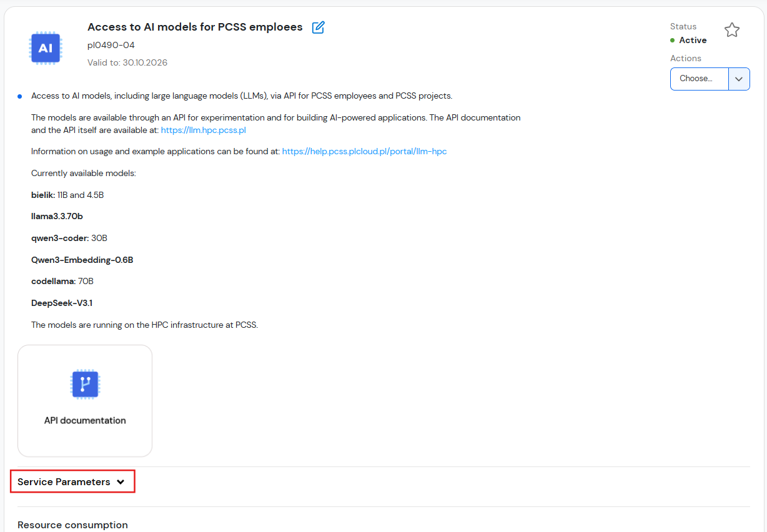Viewport: 767px width, 532px height.
Task: Click the green Active status dot
Action: pyautogui.click(x=673, y=40)
